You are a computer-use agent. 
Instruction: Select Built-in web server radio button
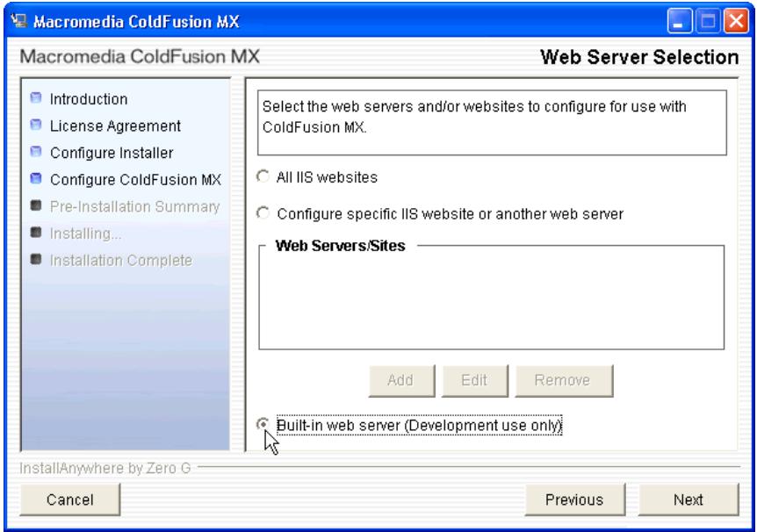coord(263,424)
